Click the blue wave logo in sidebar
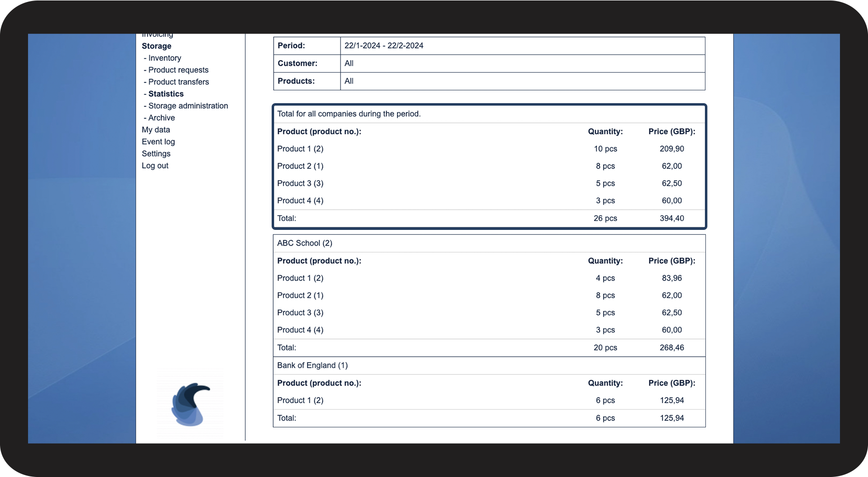Image resolution: width=868 pixels, height=477 pixels. point(190,404)
